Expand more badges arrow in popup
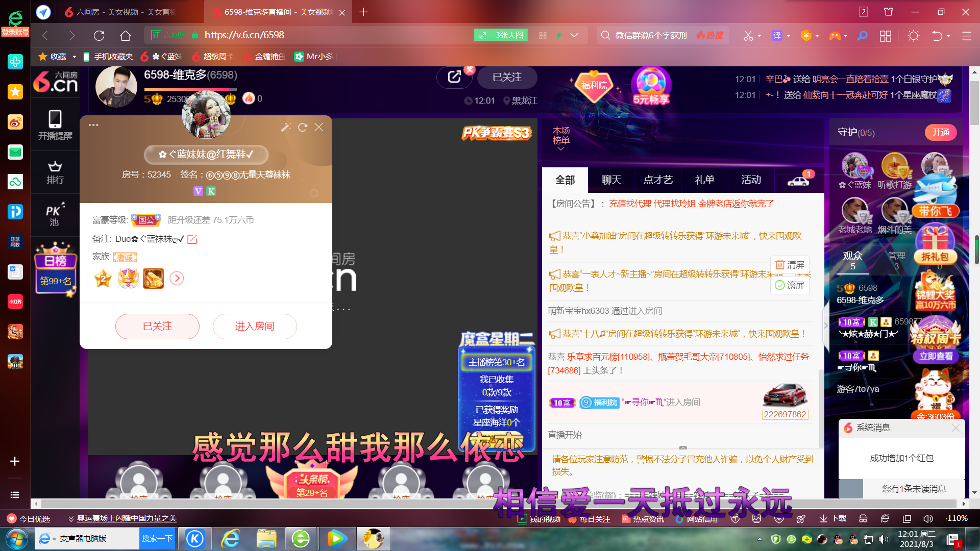The width and height of the screenshot is (980, 551). [x=177, y=279]
